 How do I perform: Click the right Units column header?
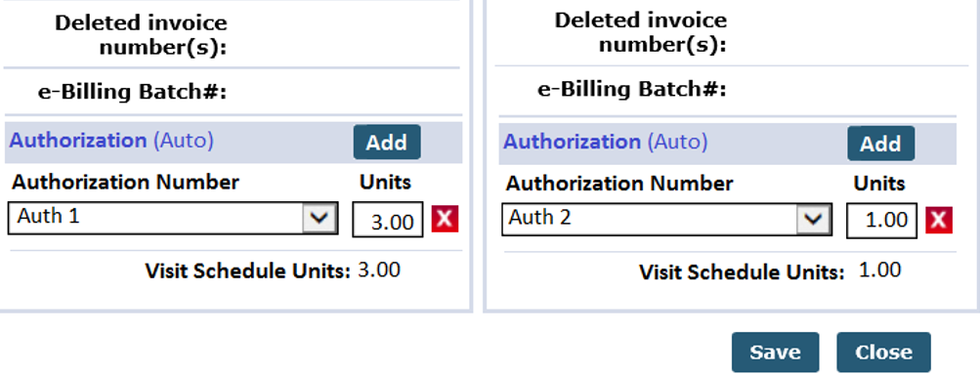[879, 183]
